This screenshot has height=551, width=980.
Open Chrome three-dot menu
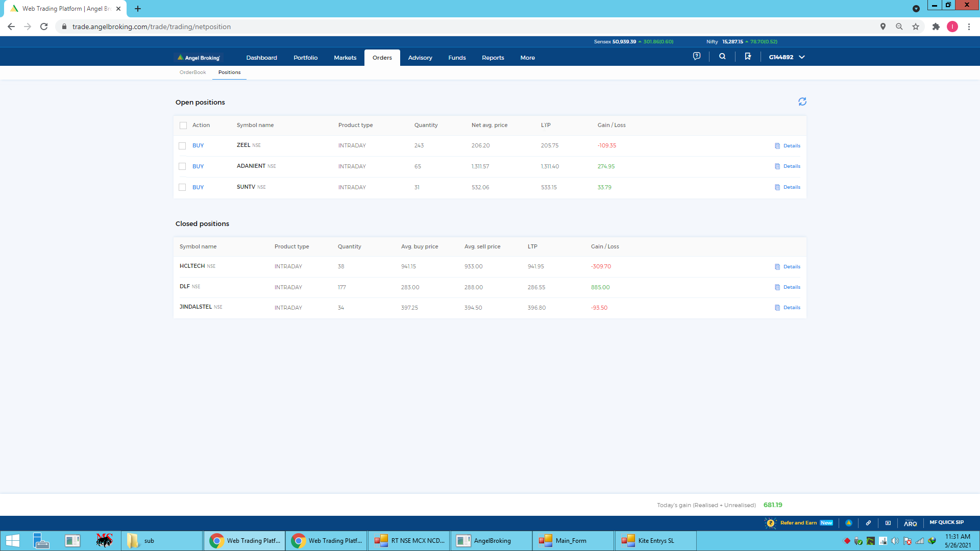pos(969,27)
